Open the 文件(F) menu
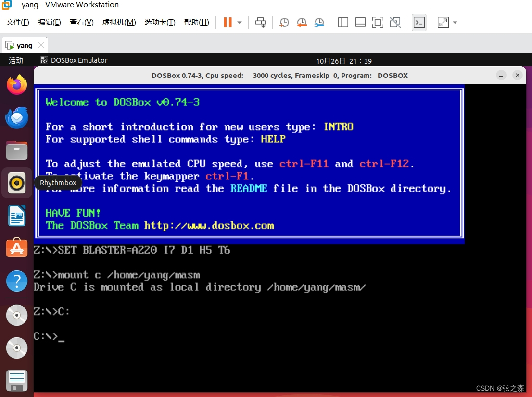The image size is (532, 397). click(x=18, y=22)
